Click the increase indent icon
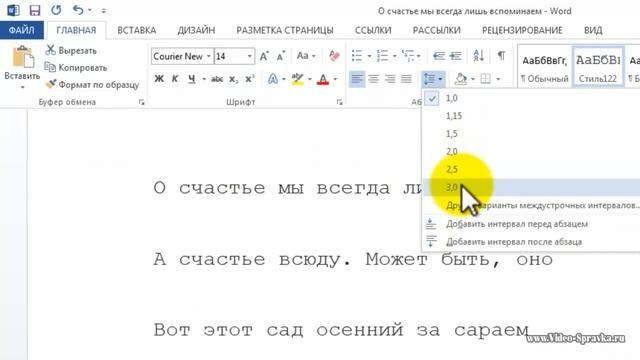Image resolution: width=640 pixels, height=360 pixels. coord(456,56)
